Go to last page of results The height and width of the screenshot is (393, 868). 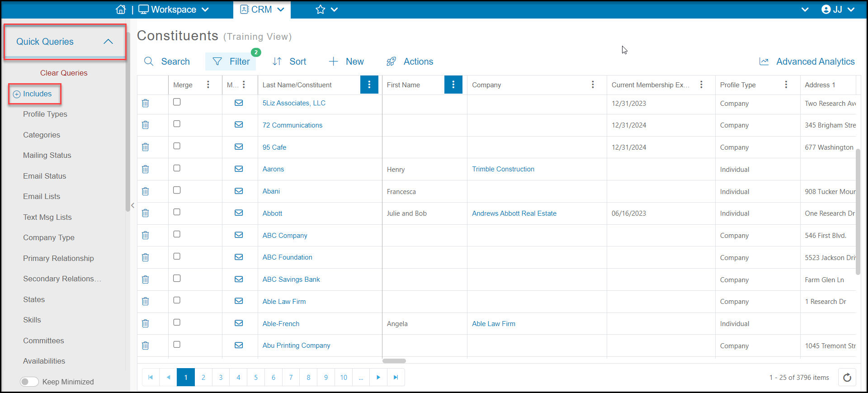point(396,377)
